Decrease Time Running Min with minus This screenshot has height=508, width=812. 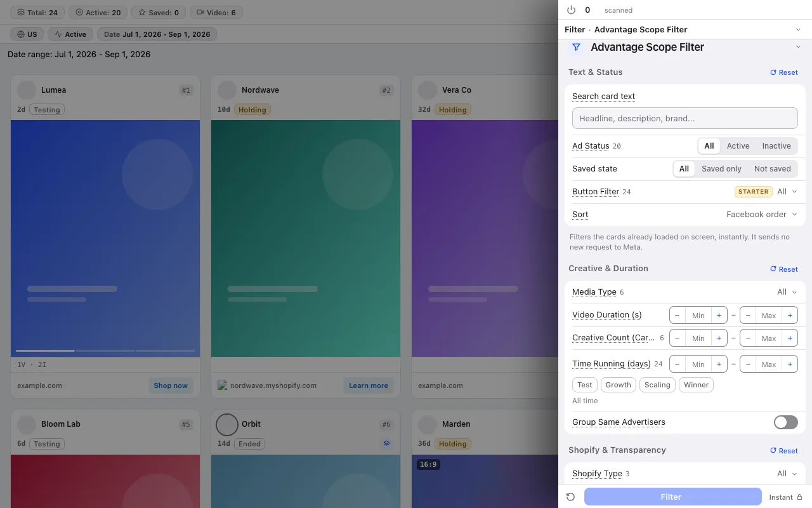tap(678, 364)
